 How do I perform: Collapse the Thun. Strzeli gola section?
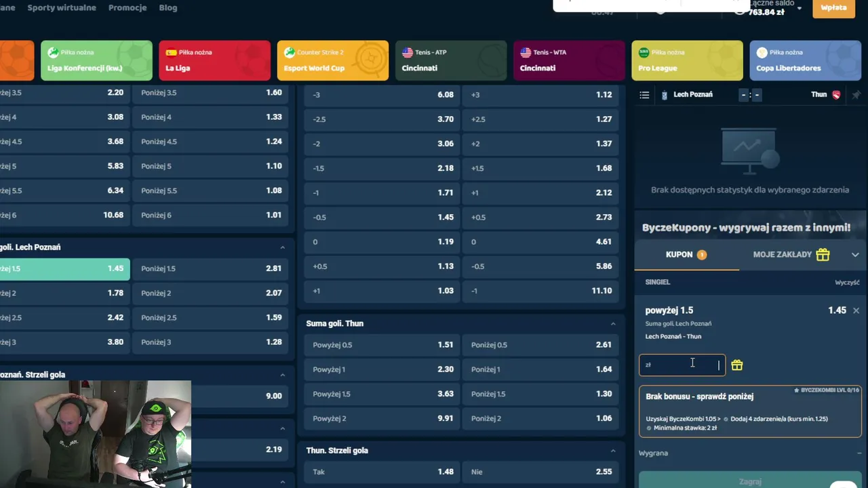tap(613, 451)
